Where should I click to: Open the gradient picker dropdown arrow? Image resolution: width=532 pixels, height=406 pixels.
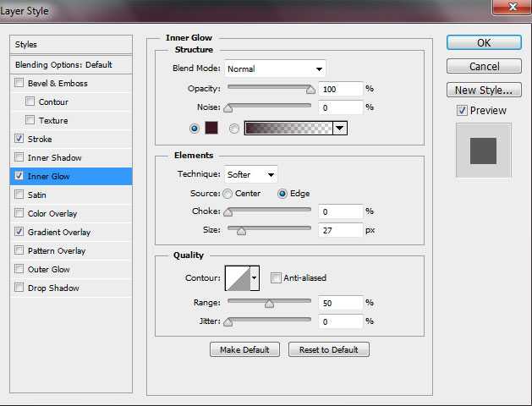340,128
